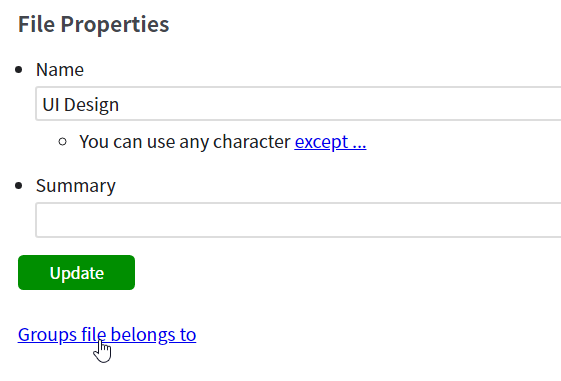Click 'belongs to' in the bottom link
Screen dimensions: 561x381
[153, 335]
